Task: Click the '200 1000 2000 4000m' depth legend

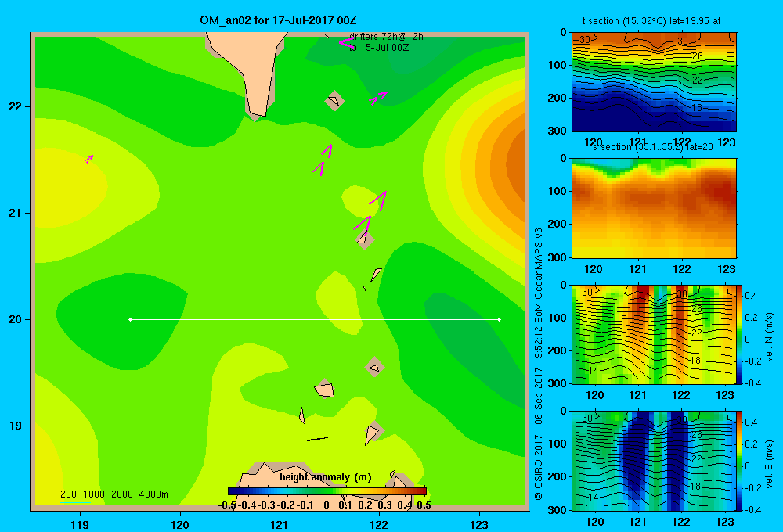Action: point(114,494)
